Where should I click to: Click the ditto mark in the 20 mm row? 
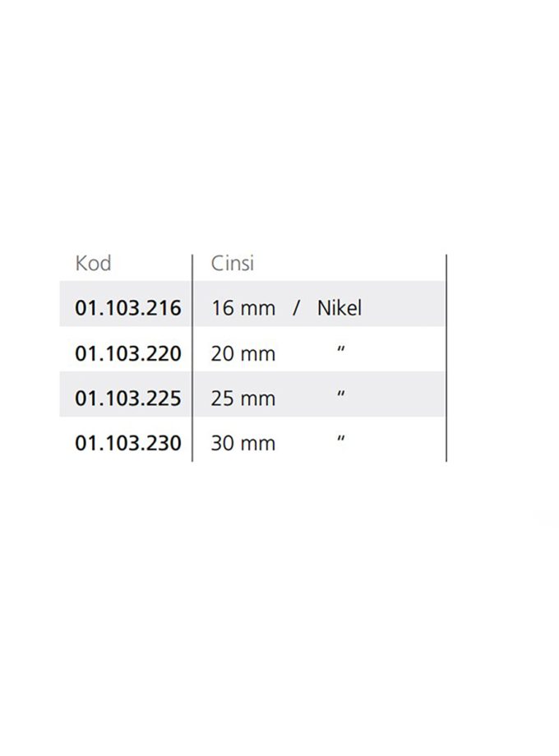[341, 351]
